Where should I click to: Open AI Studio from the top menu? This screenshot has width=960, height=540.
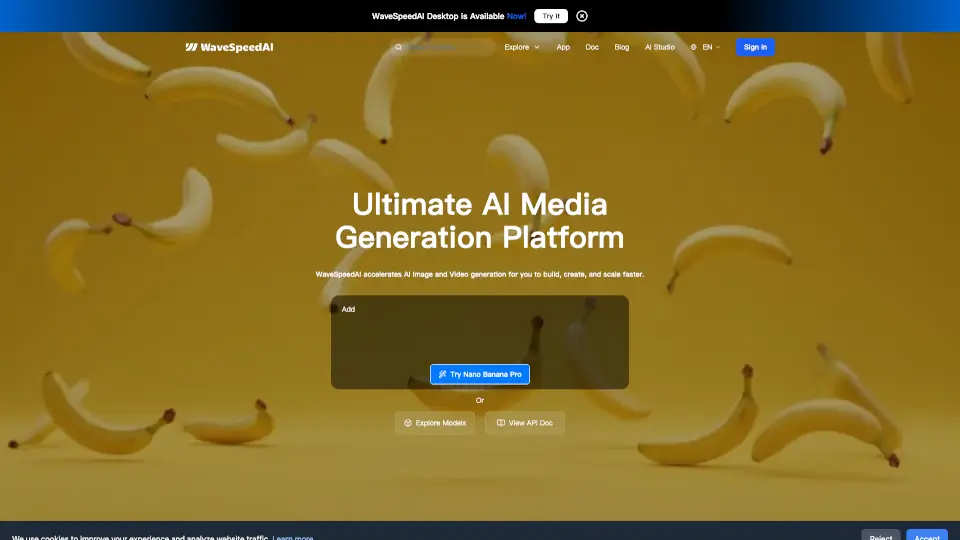659,47
